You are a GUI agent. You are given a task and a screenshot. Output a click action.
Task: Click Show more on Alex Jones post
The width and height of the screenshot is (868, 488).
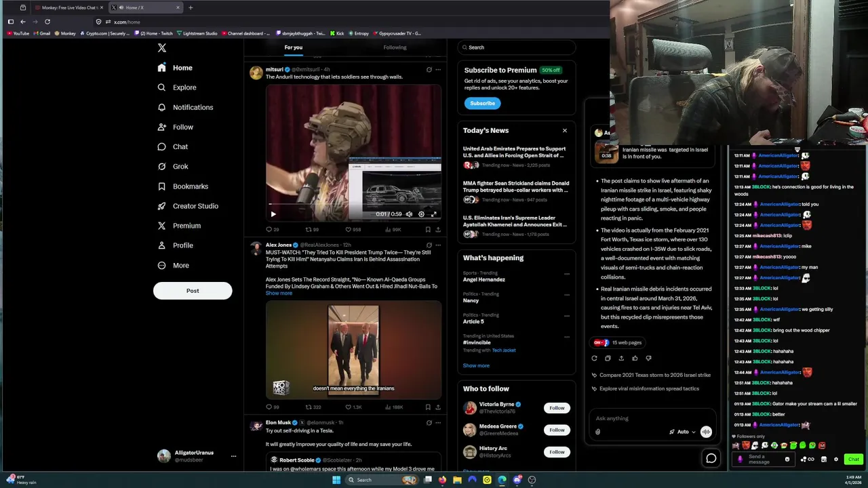point(279,293)
